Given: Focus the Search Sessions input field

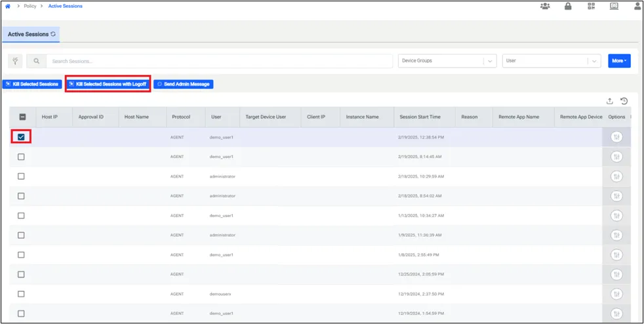Looking at the screenshot, I should [219, 61].
